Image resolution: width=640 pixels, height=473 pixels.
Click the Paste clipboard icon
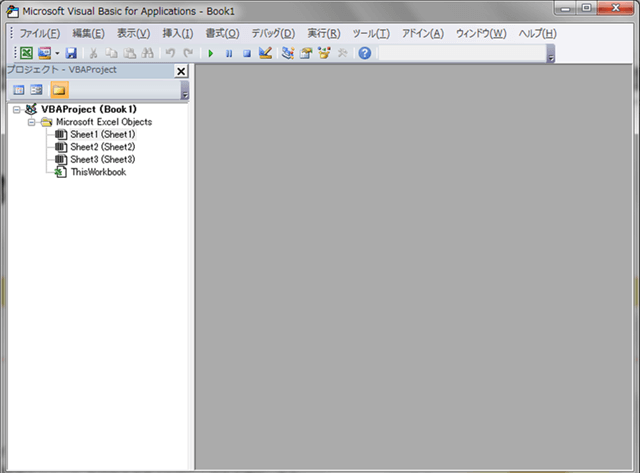click(129, 53)
